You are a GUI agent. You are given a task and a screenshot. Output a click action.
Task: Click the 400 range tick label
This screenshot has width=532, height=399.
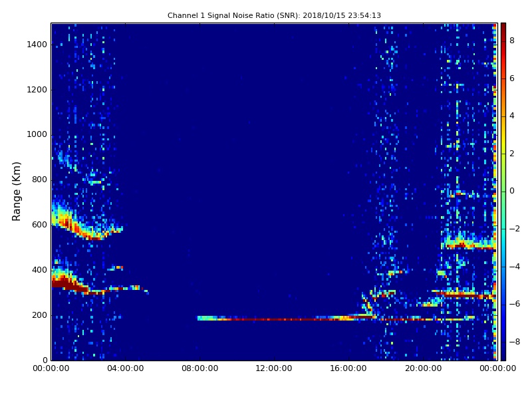[39, 270]
